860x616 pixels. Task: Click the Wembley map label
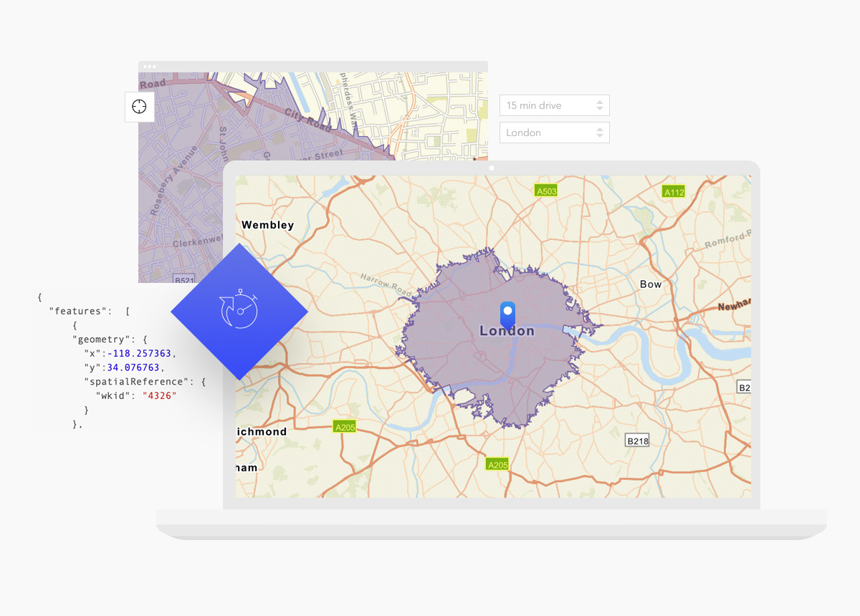[268, 225]
